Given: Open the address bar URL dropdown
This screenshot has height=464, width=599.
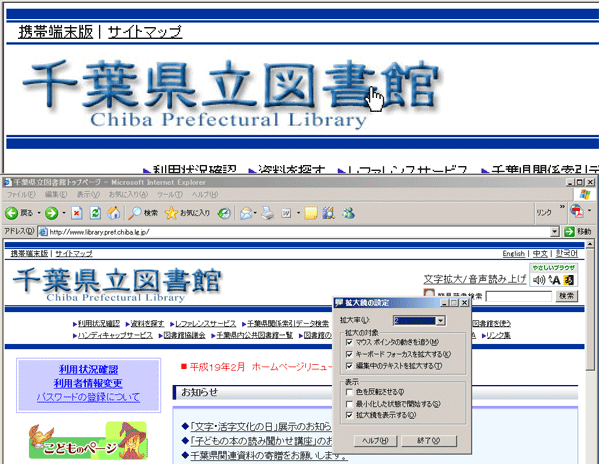Looking at the screenshot, I should pyautogui.click(x=555, y=231).
